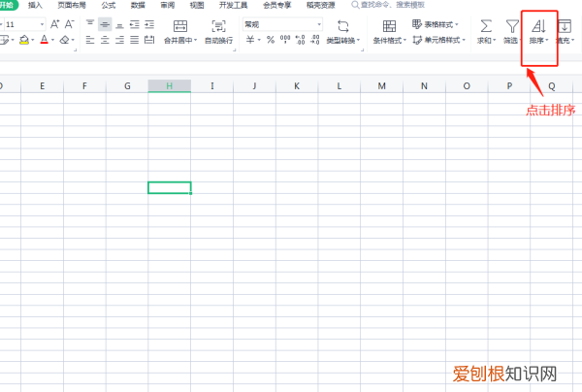Select column E header

click(42, 86)
